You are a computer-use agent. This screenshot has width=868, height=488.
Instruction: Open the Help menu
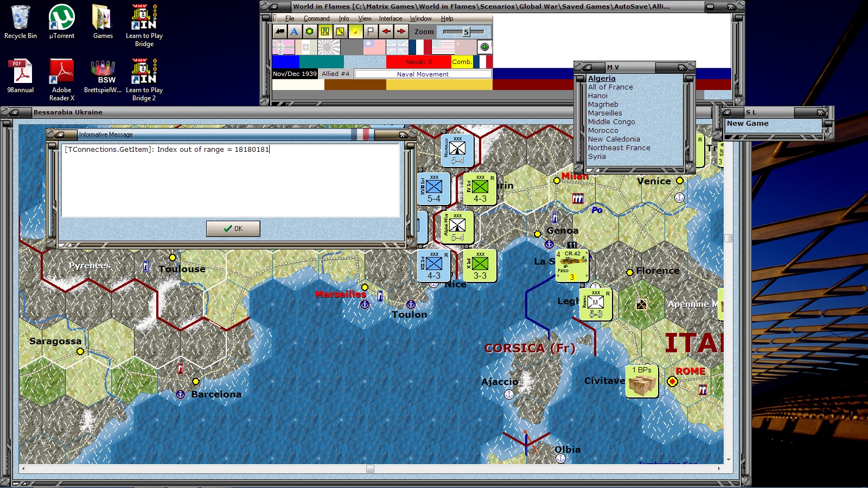447,18
